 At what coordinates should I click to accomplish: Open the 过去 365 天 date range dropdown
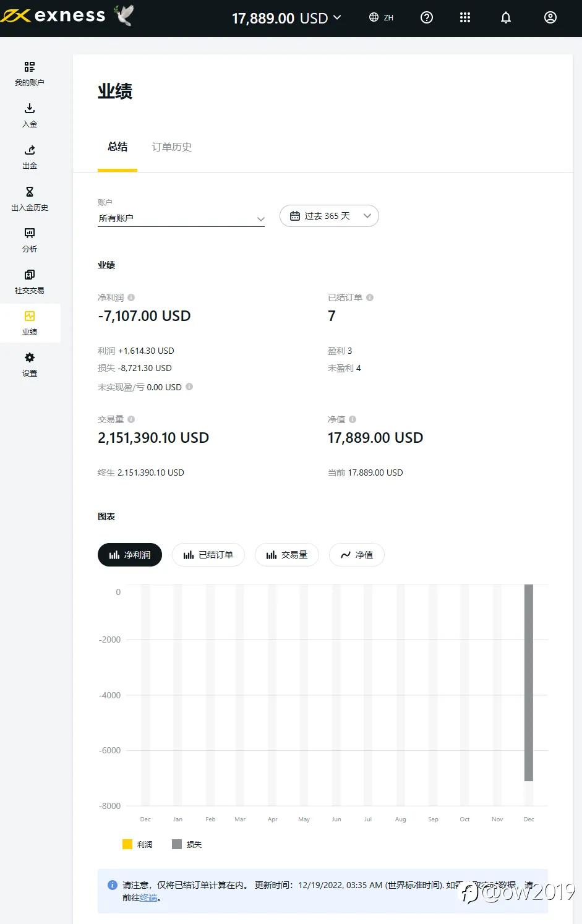pyautogui.click(x=329, y=216)
